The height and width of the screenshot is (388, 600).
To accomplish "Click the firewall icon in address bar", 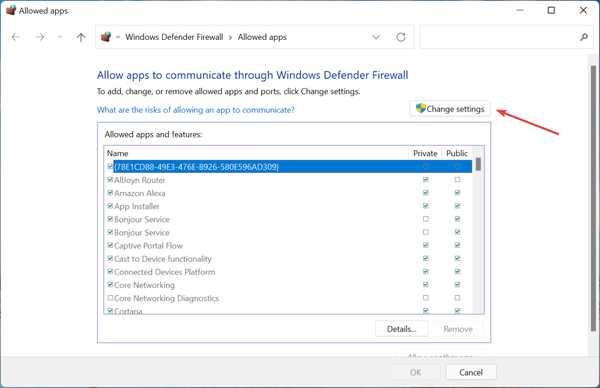I will point(106,37).
